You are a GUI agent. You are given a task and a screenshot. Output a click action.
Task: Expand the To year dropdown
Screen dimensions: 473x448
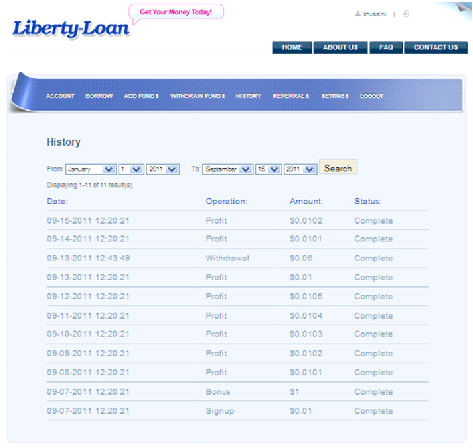click(300, 169)
